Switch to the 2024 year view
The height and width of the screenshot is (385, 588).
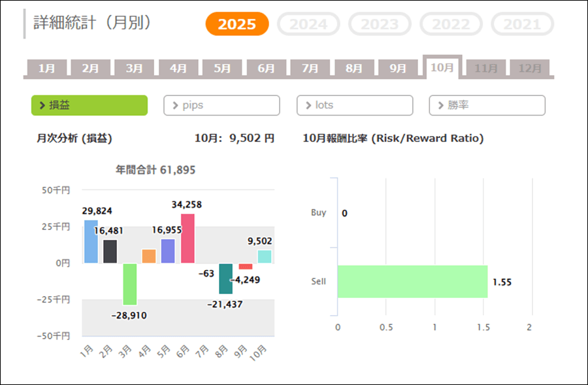click(x=308, y=24)
